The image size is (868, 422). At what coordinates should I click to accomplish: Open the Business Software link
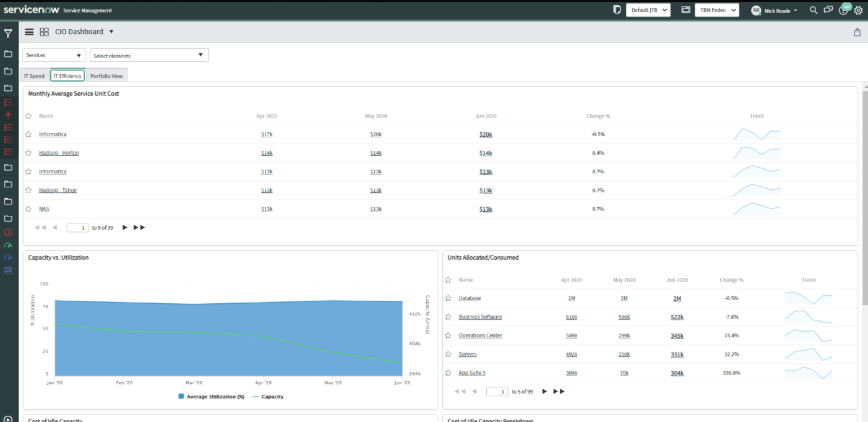point(480,317)
